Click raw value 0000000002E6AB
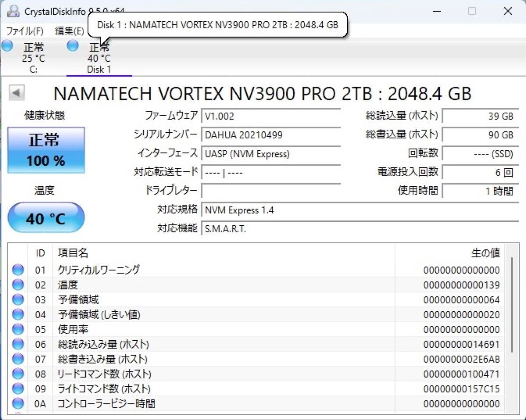526x420 pixels. tap(462, 359)
